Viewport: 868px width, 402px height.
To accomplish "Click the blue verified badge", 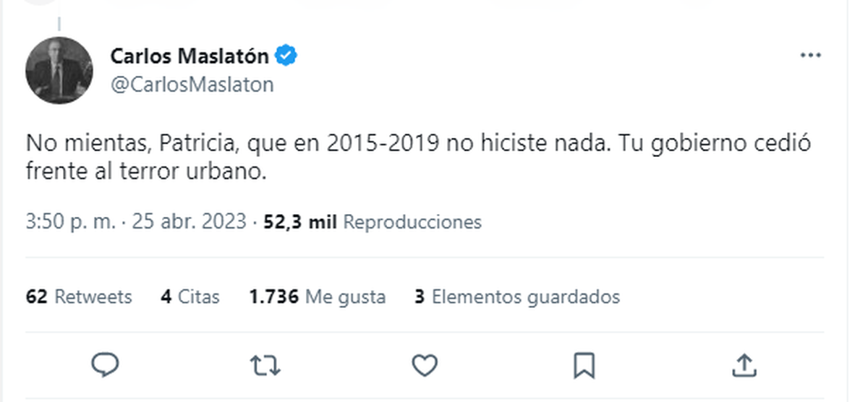I will pos(287,56).
